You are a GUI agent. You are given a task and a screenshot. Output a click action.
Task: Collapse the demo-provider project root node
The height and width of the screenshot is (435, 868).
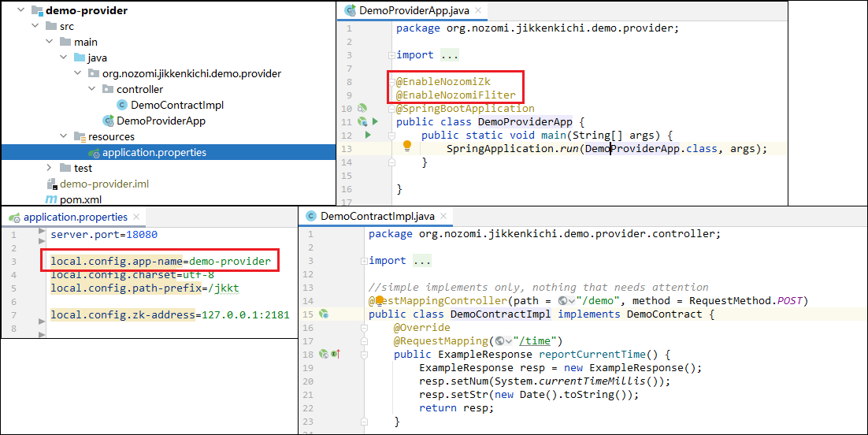pos(21,10)
